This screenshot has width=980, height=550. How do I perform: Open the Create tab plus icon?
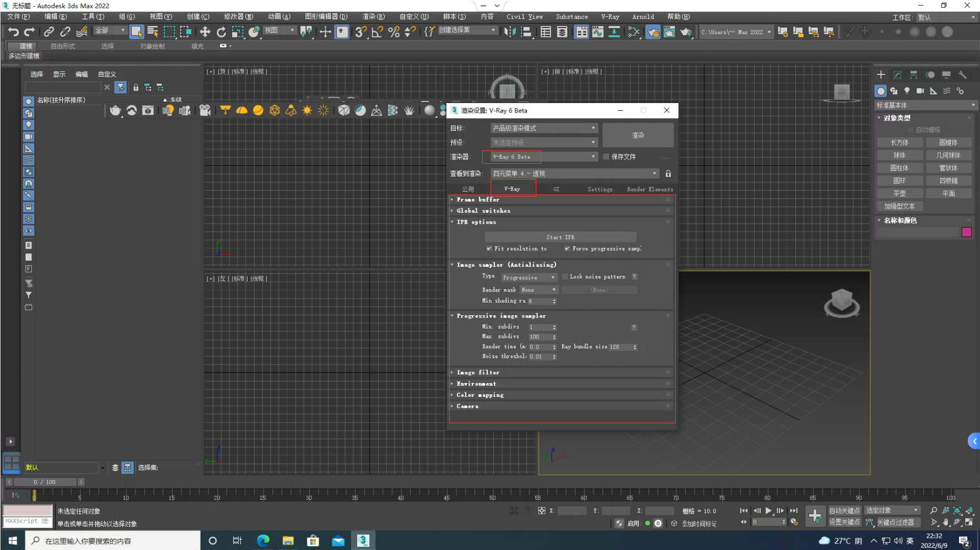pos(881,75)
